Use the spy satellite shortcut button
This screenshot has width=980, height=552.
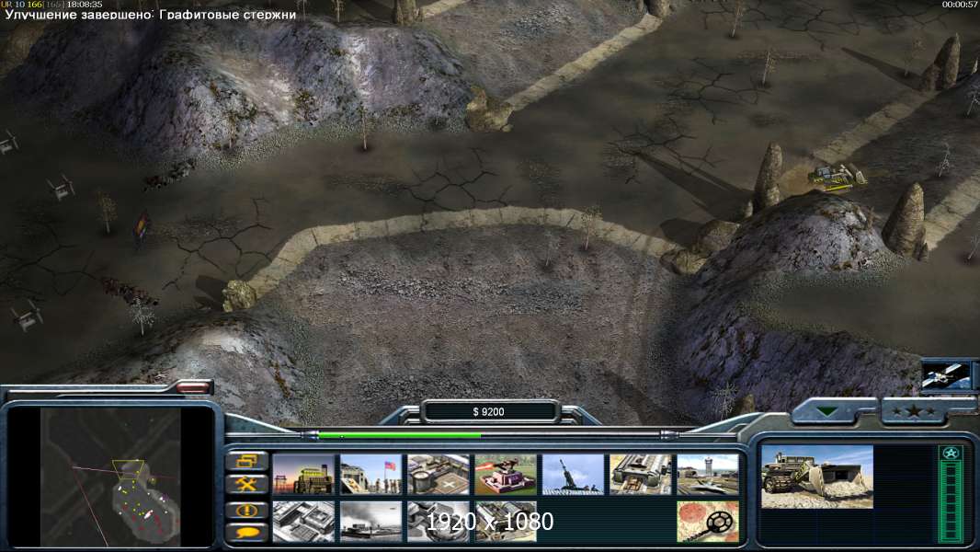click(x=946, y=375)
